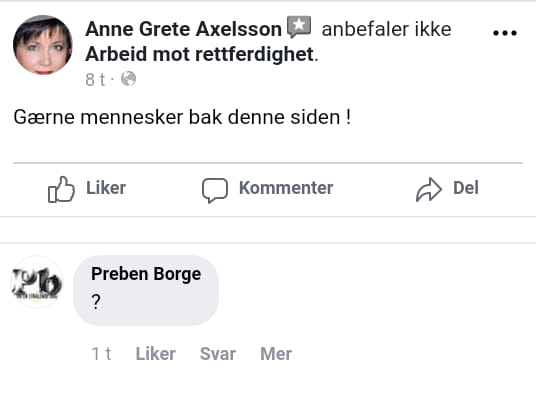Image resolution: width=536 pixels, height=394 pixels.
Task: Click the '?' comment bubble
Action: click(x=146, y=290)
